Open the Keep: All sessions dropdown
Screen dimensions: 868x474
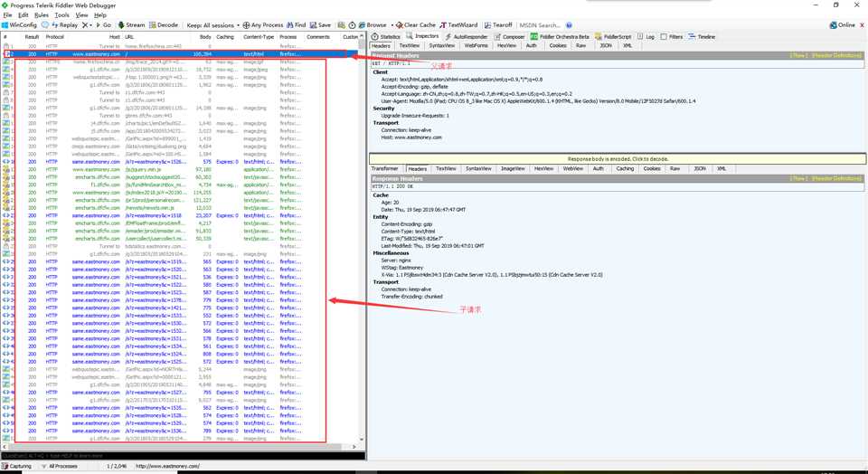[x=213, y=25]
